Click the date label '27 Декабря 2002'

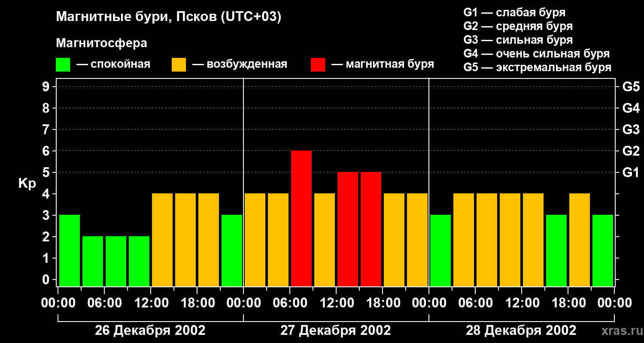[336, 331]
